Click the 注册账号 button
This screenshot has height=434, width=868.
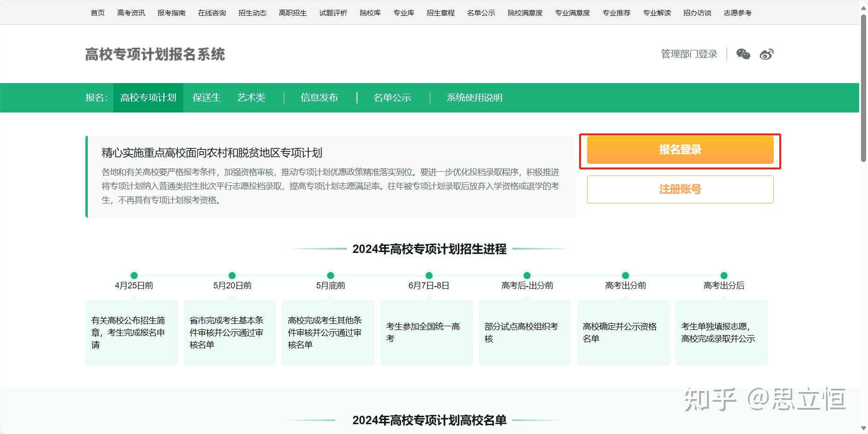click(x=680, y=189)
